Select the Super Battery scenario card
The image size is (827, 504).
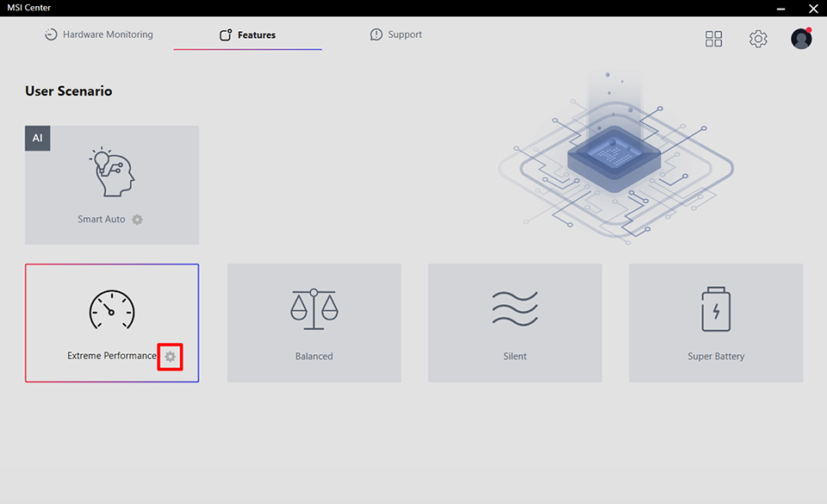click(x=716, y=323)
